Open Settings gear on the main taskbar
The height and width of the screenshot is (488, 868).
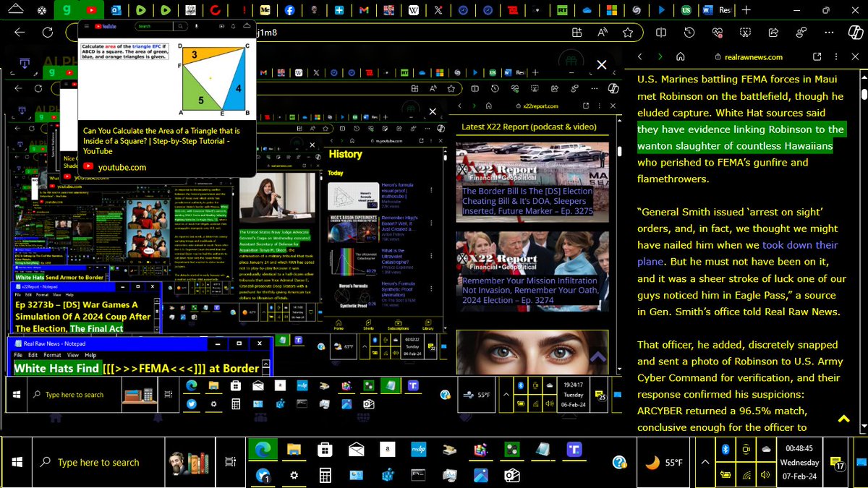point(294,475)
